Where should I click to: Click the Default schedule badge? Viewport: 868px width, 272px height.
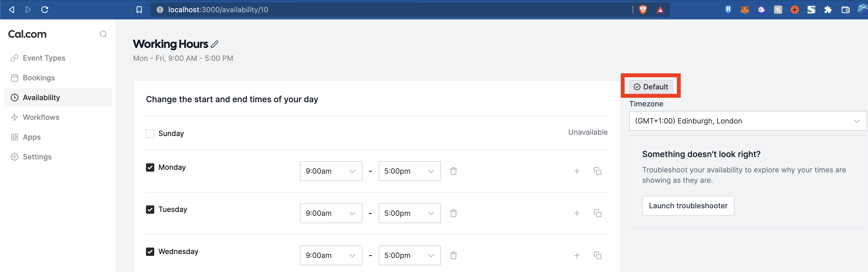(651, 87)
